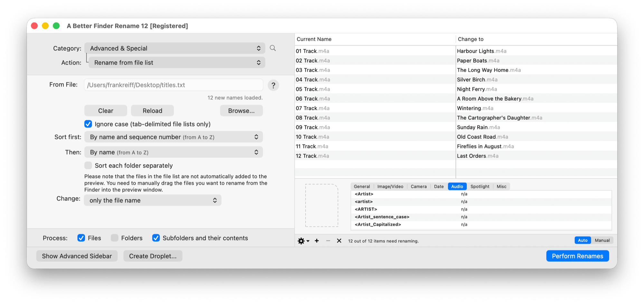The width and height of the screenshot is (644, 304).
Task: Expand the Sort first dropdown
Action: pos(174,137)
